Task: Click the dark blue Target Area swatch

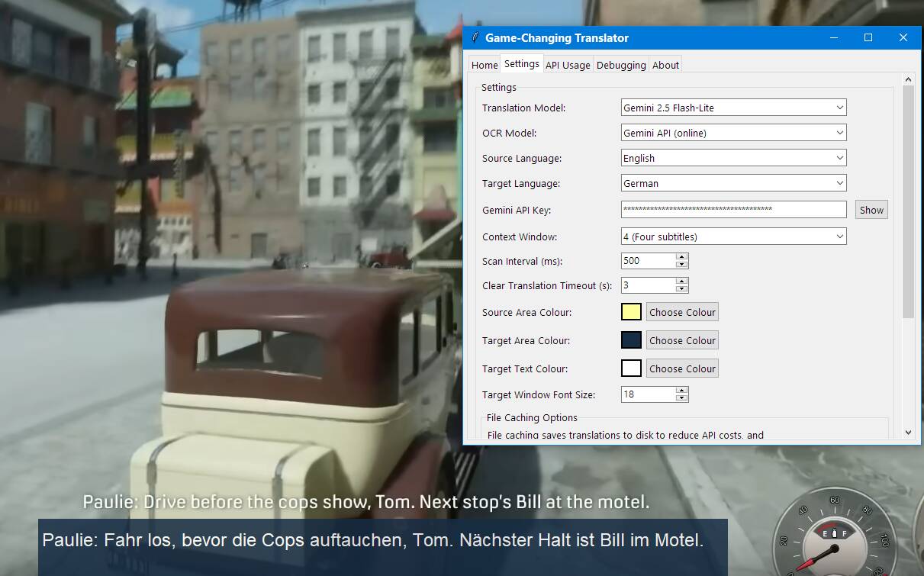Action: [631, 340]
